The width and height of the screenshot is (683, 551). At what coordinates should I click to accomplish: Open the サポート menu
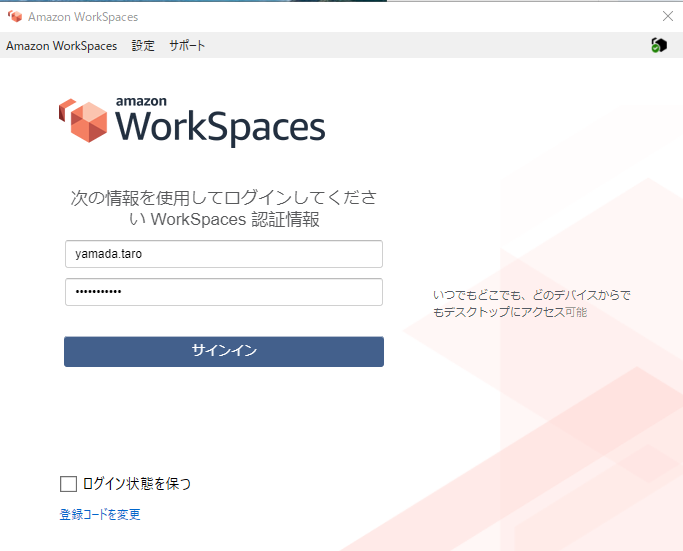pyautogui.click(x=187, y=46)
